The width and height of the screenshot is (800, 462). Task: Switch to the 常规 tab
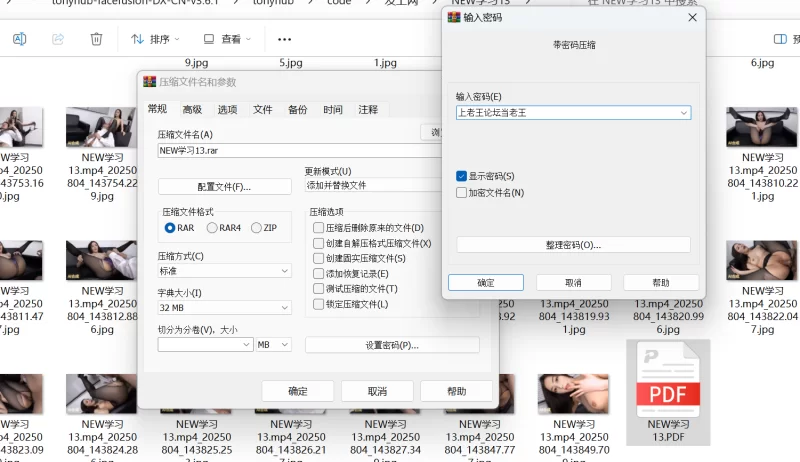pyautogui.click(x=157, y=109)
